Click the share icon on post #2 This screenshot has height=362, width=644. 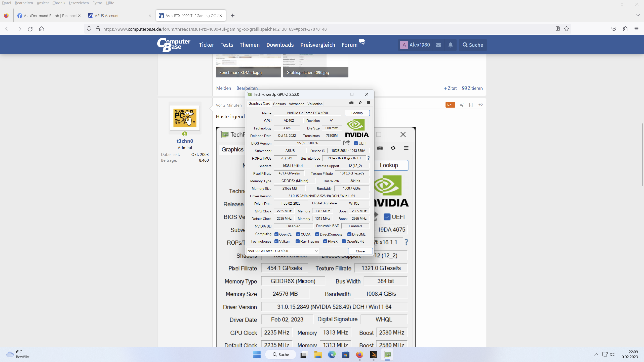461,105
